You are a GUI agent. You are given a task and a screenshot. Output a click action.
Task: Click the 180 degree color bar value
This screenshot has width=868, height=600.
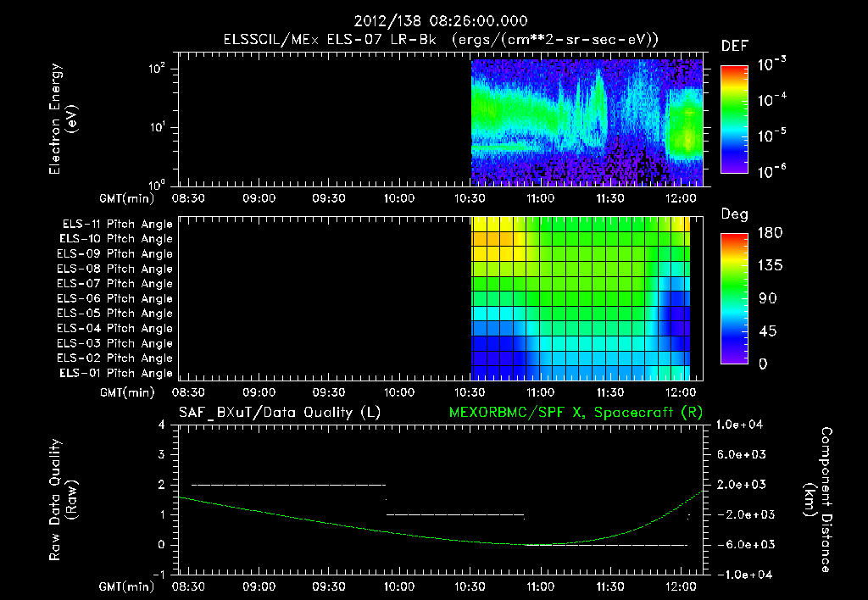[770, 233]
